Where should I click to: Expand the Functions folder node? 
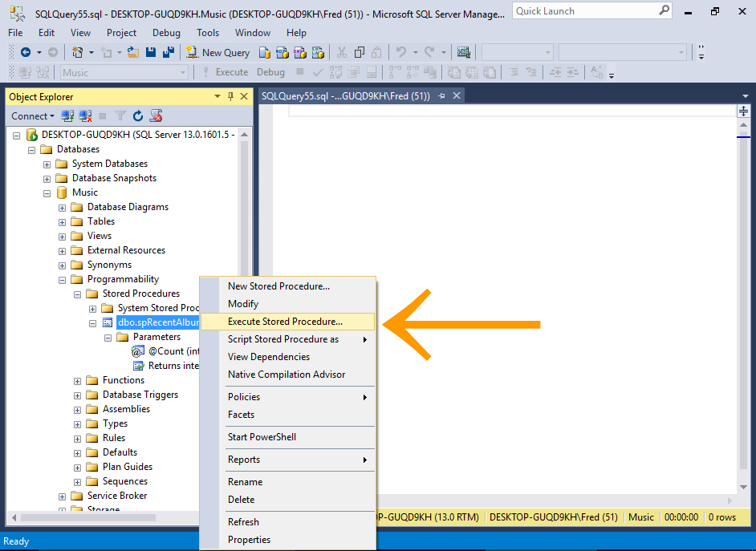coord(78,380)
